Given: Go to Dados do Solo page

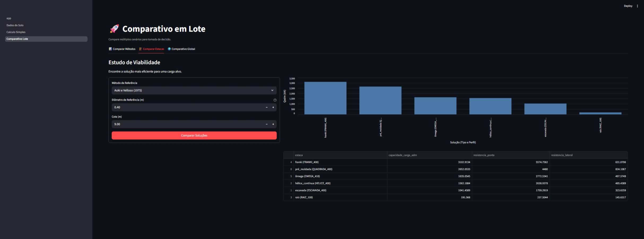Looking at the screenshot, I should 15,25.
